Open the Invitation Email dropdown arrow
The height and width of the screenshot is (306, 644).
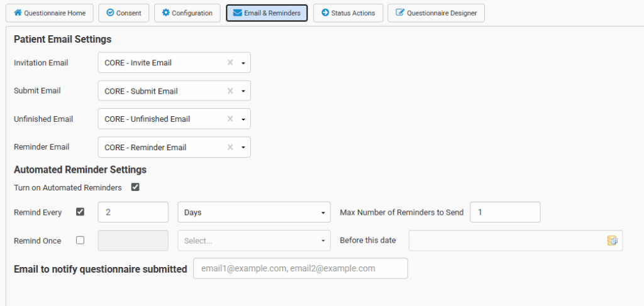click(243, 63)
